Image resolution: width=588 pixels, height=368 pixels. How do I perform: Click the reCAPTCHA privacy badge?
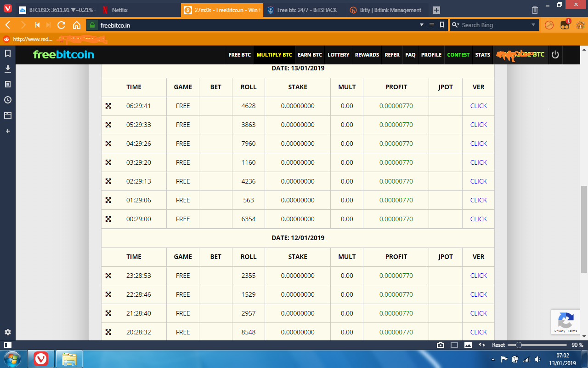(566, 322)
